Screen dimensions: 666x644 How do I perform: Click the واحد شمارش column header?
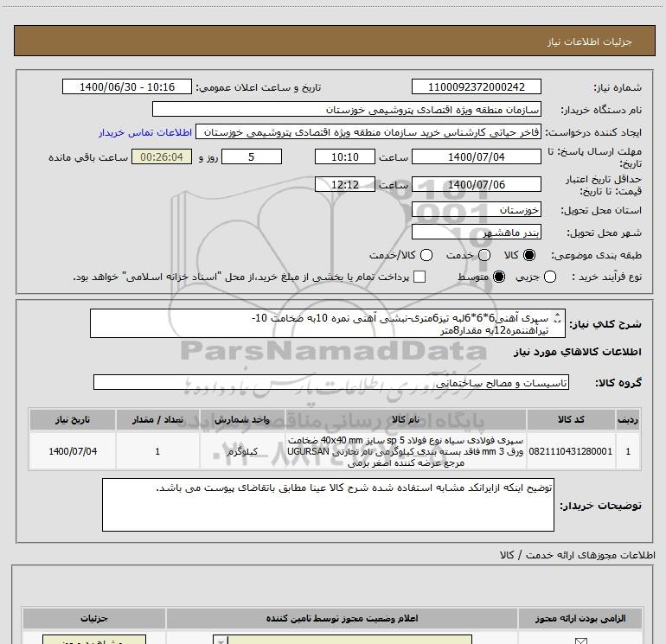click(x=242, y=419)
